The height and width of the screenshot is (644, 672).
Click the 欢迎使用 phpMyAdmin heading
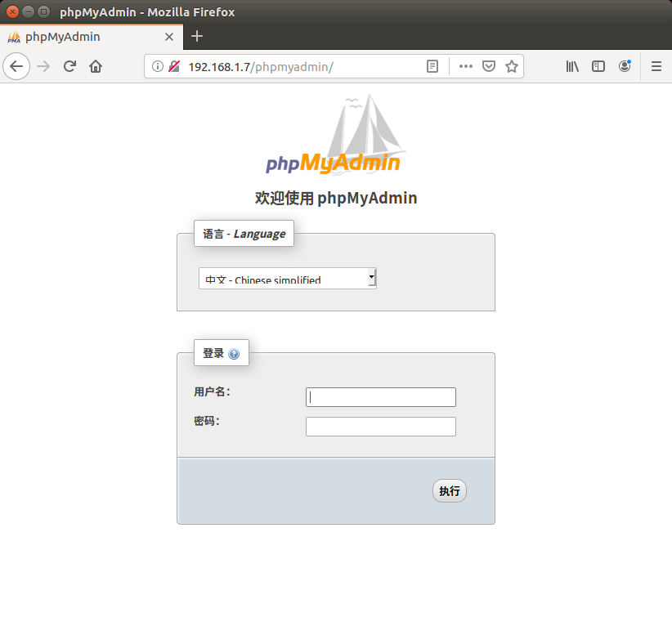[x=336, y=199]
